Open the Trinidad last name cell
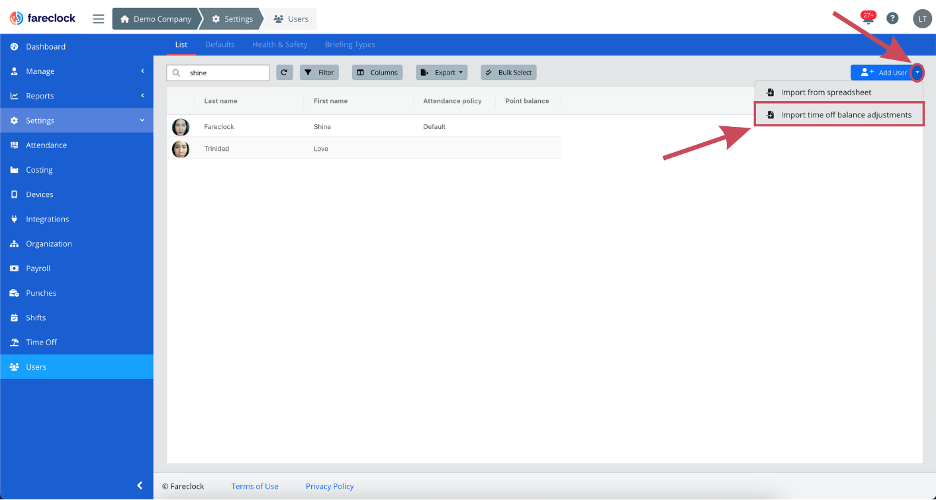The image size is (936, 500). [217, 149]
